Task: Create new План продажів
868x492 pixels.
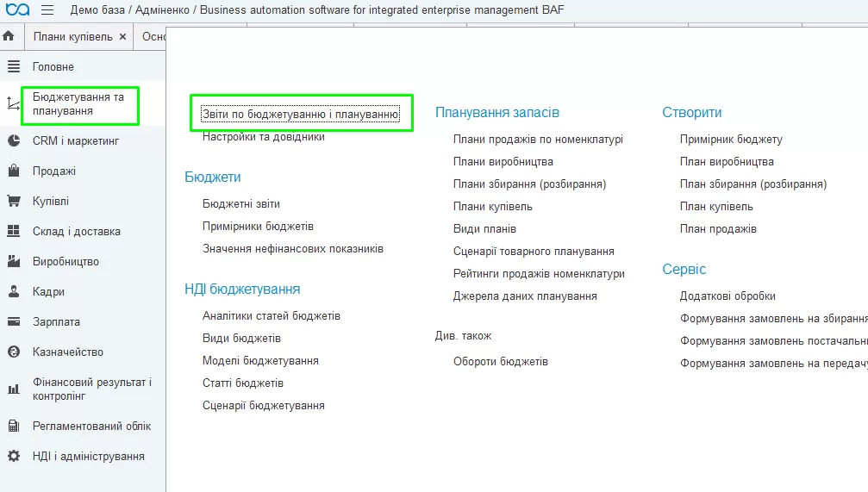Action: pos(718,229)
